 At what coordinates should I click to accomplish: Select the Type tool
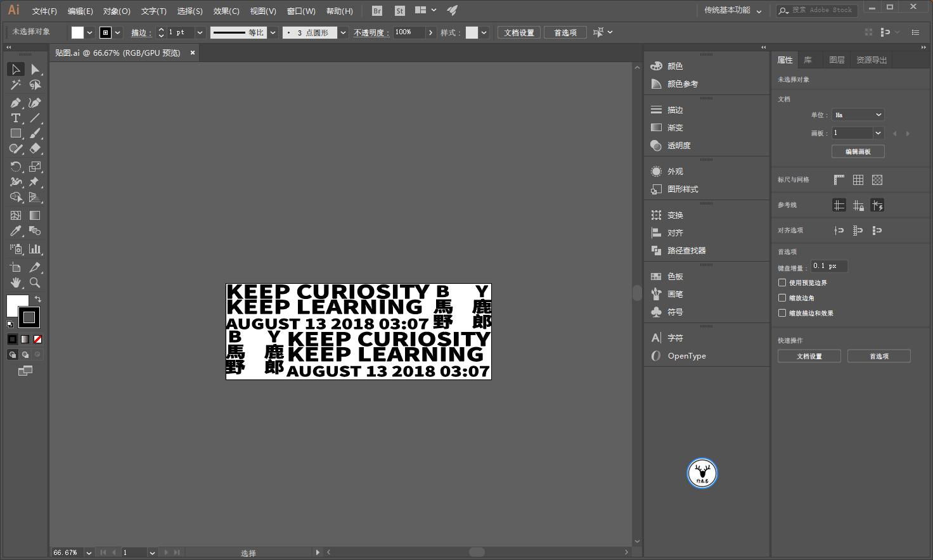coord(16,118)
